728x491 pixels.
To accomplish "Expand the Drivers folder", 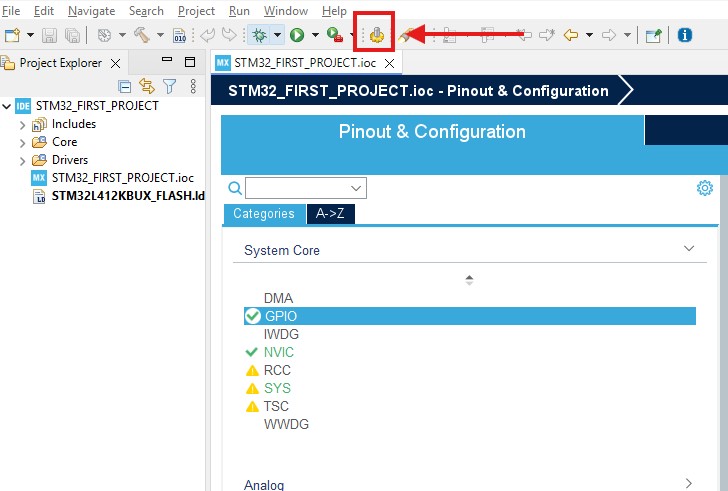I will 22,161.
